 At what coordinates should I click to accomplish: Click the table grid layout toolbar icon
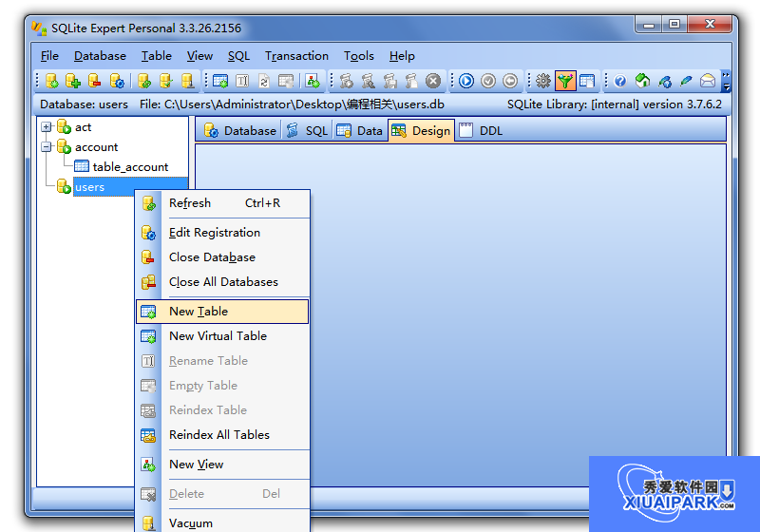pyautogui.click(x=587, y=81)
